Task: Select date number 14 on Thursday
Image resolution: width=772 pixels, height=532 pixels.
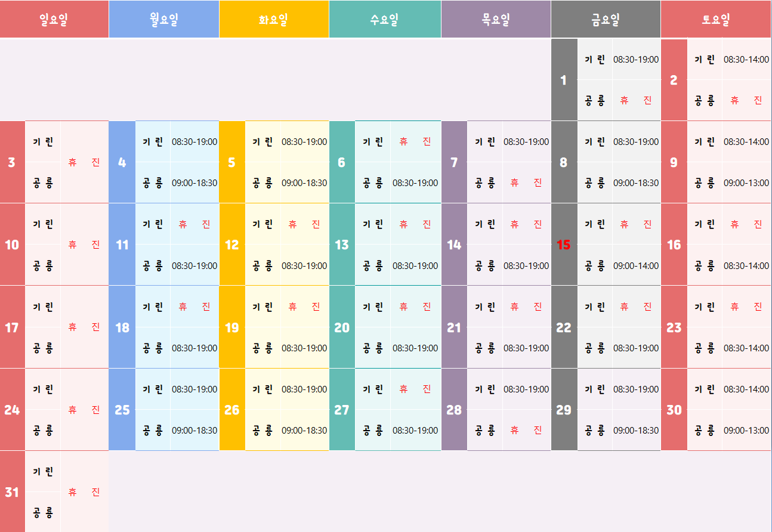Action: coord(454,245)
